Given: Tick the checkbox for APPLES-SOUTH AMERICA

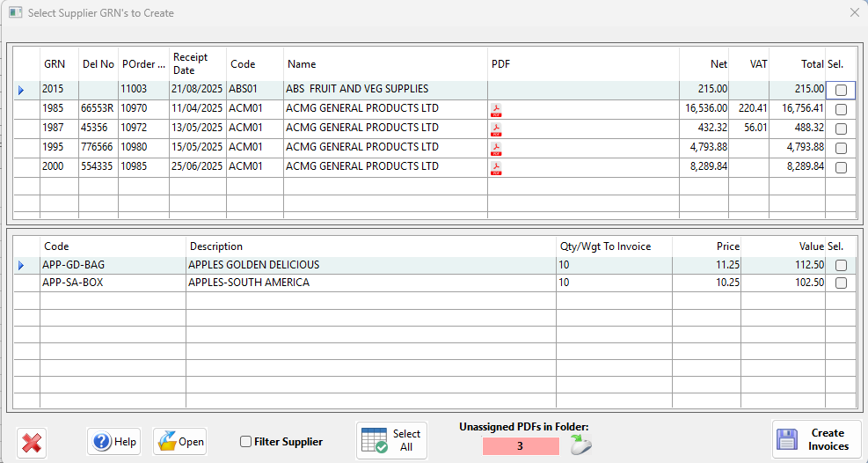Looking at the screenshot, I should pos(841,283).
